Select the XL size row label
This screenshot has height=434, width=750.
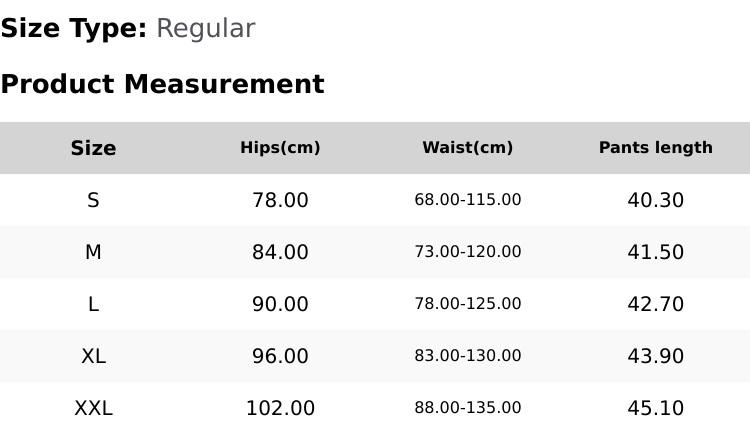coord(93,356)
